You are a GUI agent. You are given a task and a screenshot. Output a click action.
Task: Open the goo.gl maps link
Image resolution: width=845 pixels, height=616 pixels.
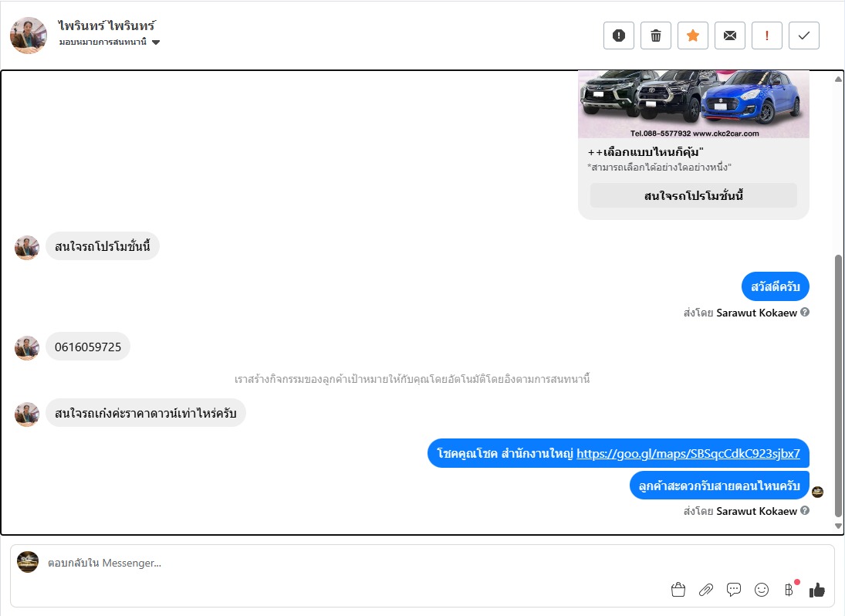688,454
